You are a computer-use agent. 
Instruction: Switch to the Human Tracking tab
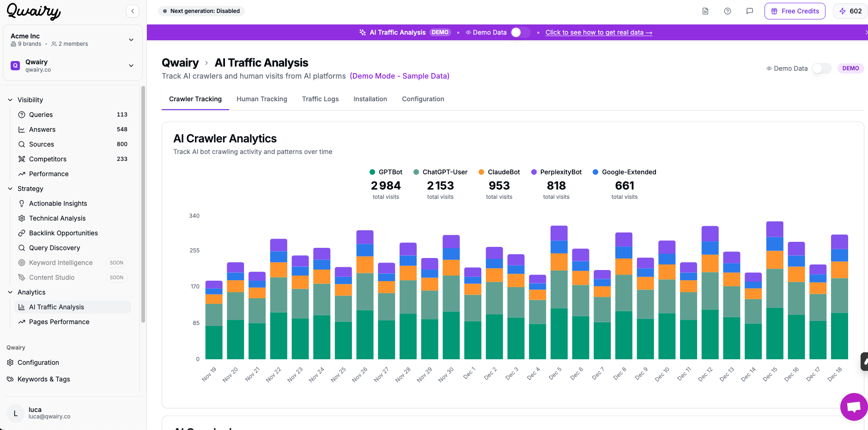[x=262, y=99]
